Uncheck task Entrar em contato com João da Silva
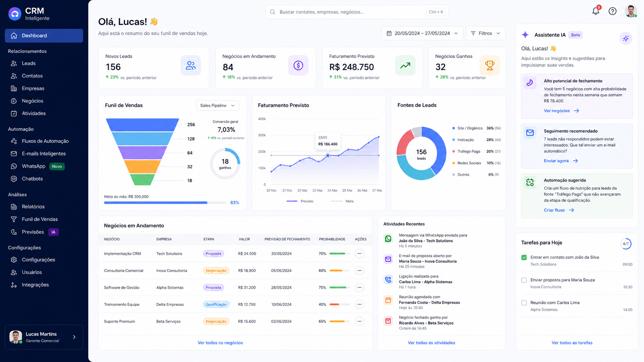Viewport: 644px width, 362px height. click(524, 257)
